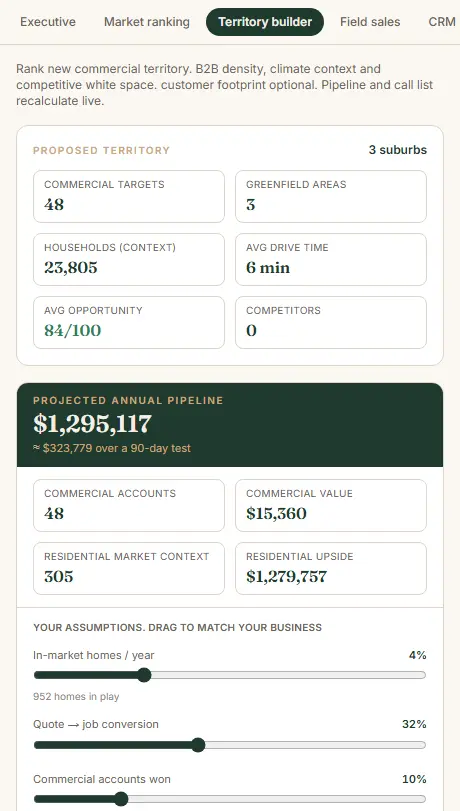Switch to the Executive tab

coord(48,22)
